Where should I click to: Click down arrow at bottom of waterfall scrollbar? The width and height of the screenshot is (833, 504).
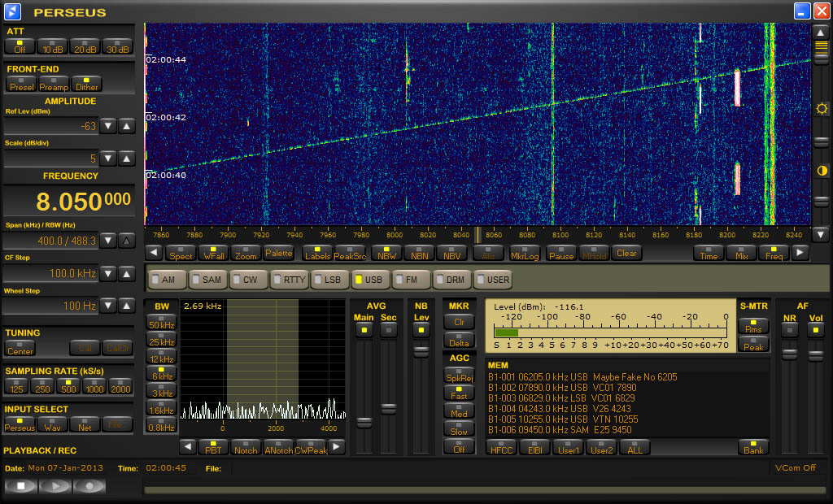(x=821, y=234)
